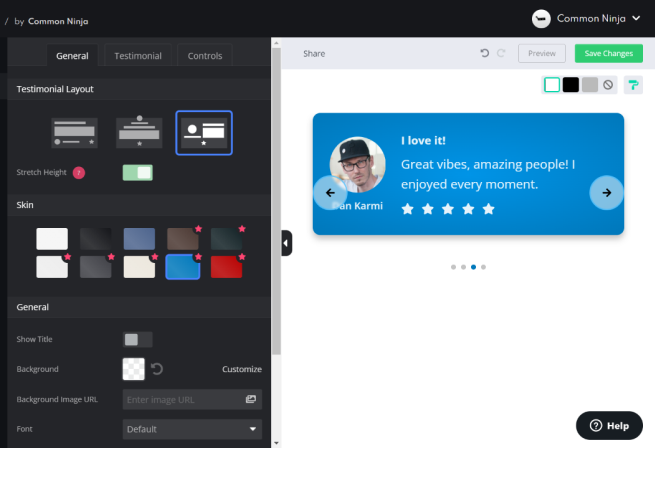The width and height of the screenshot is (655, 490).
Task: Choose the slate blue skin
Action: pos(139,239)
